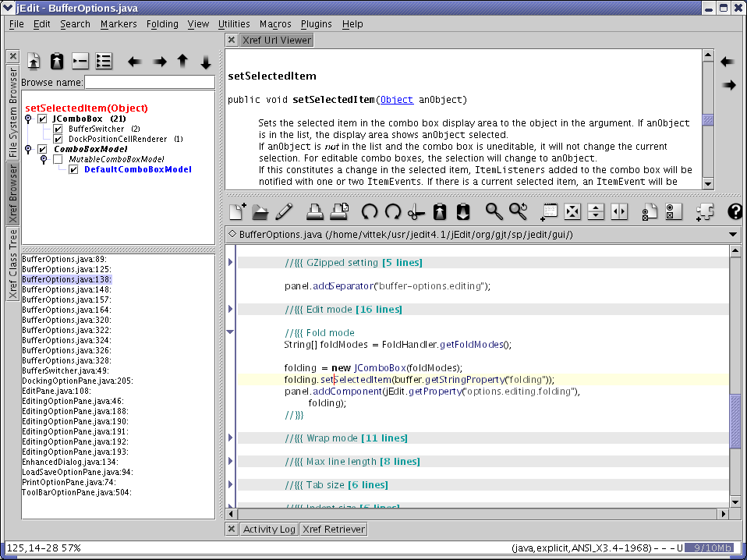
Task: Expand the Tab size fold
Action: pyautogui.click(x=231, y=484)
